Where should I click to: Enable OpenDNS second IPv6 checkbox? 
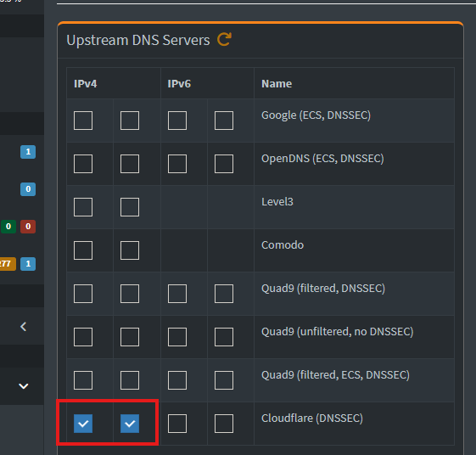(x=224, y=164)
